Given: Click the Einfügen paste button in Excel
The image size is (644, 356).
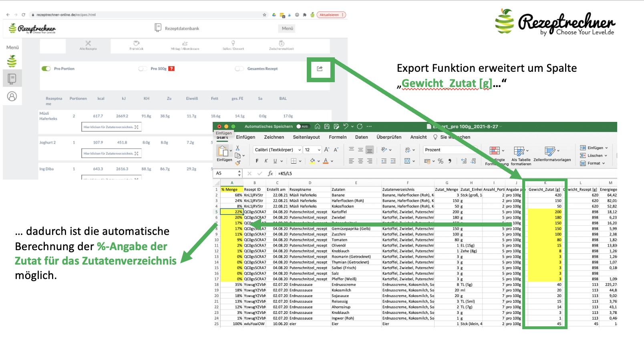Looking at the screenshot, I should point(223,154).
